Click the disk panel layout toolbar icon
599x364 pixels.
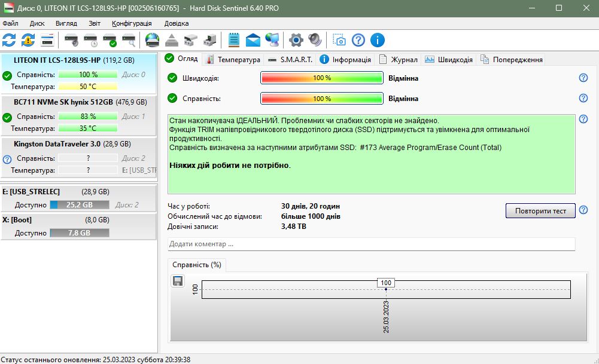(47, 40)
